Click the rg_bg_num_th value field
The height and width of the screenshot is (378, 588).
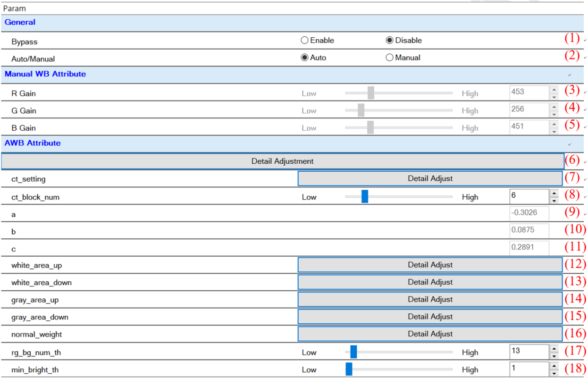529,352
